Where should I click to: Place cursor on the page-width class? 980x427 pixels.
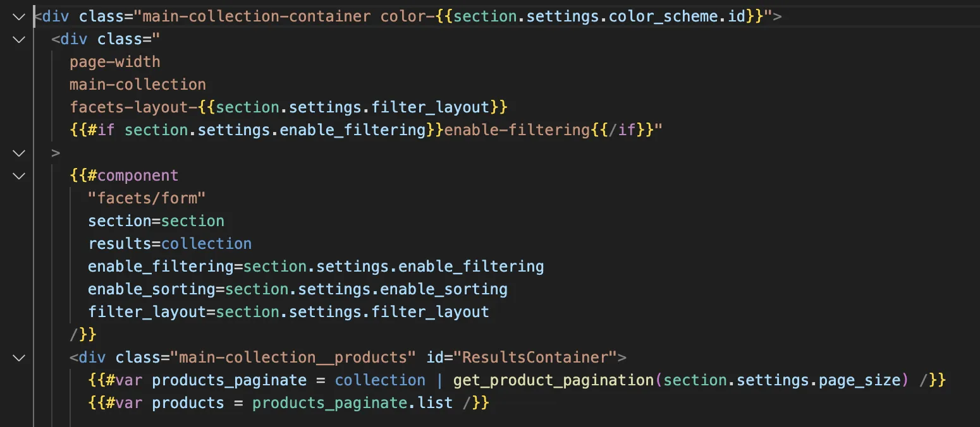click(115, 62)
